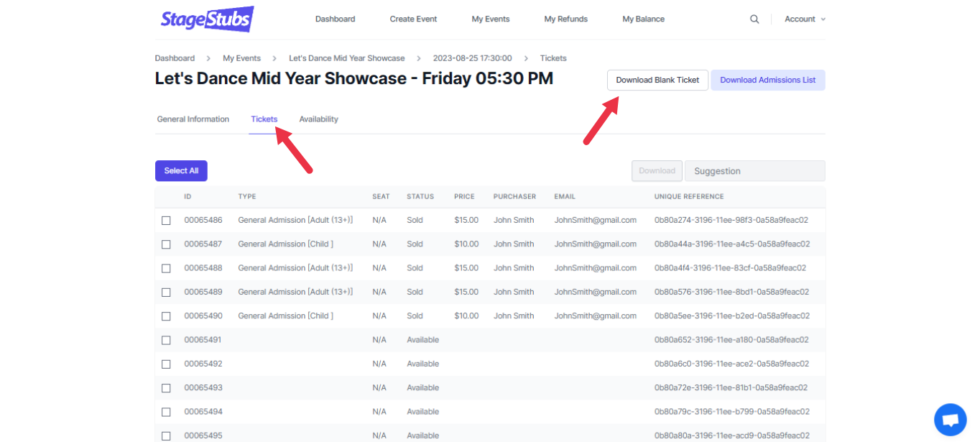Click the StageStubs logo
The width and height of the screenshot is (980, 442).
click(x=207, y=19)
